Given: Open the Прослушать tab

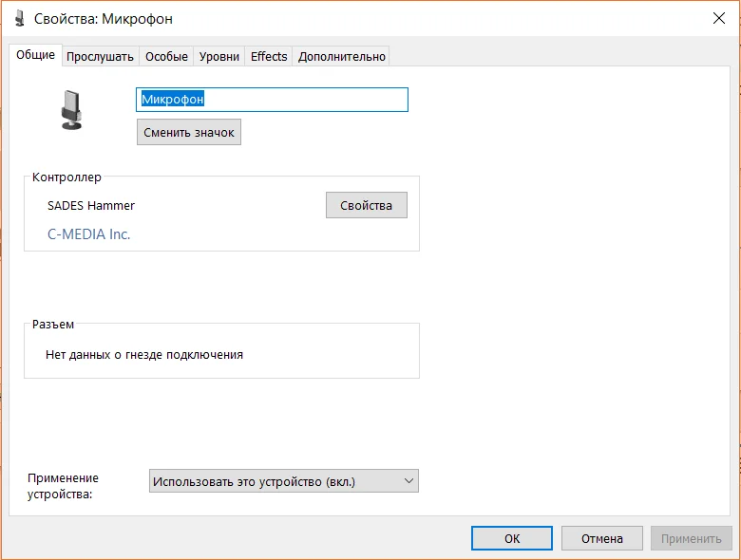Looking at the screenshot, I should click(x=100, y=57).
